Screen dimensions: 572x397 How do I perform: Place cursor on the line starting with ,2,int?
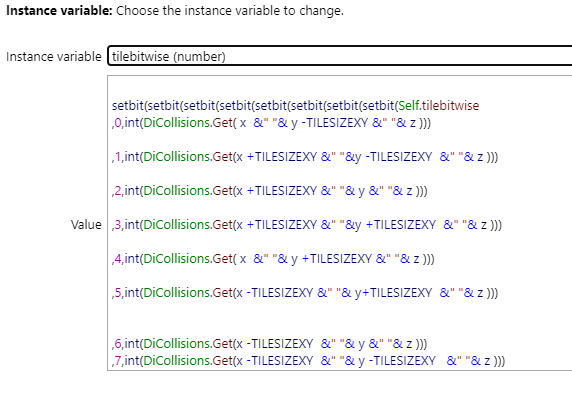tap(270, 190)
